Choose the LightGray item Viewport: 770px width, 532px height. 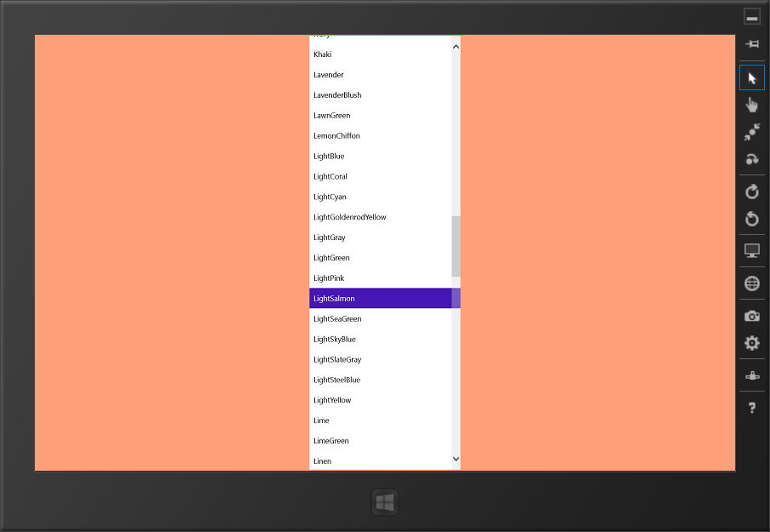380,237
